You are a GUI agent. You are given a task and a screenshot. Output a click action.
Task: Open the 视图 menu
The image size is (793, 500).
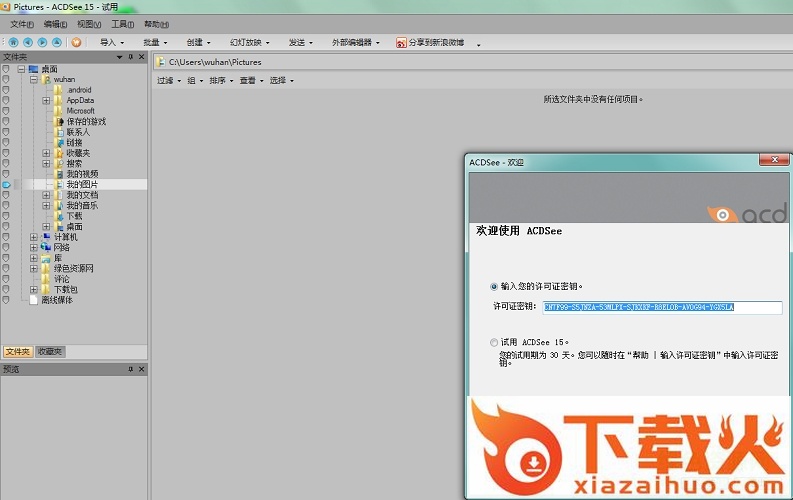tap(89, 24)
